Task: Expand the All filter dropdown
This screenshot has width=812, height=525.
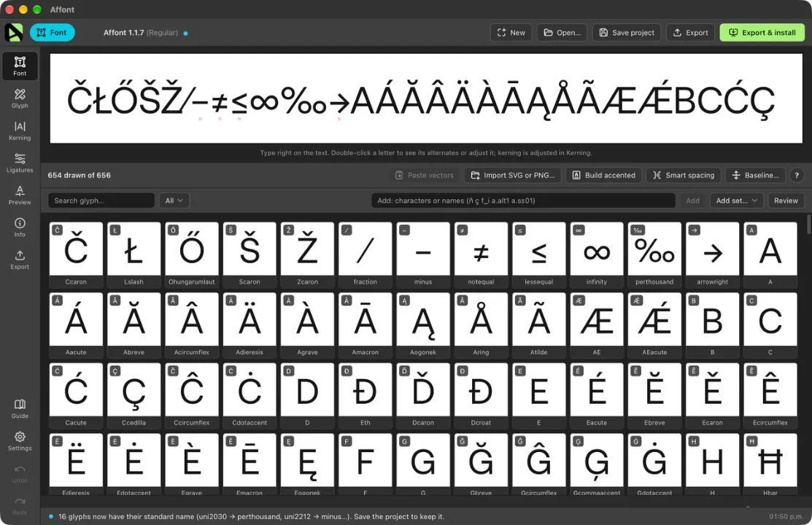Action: pos(174,201)
